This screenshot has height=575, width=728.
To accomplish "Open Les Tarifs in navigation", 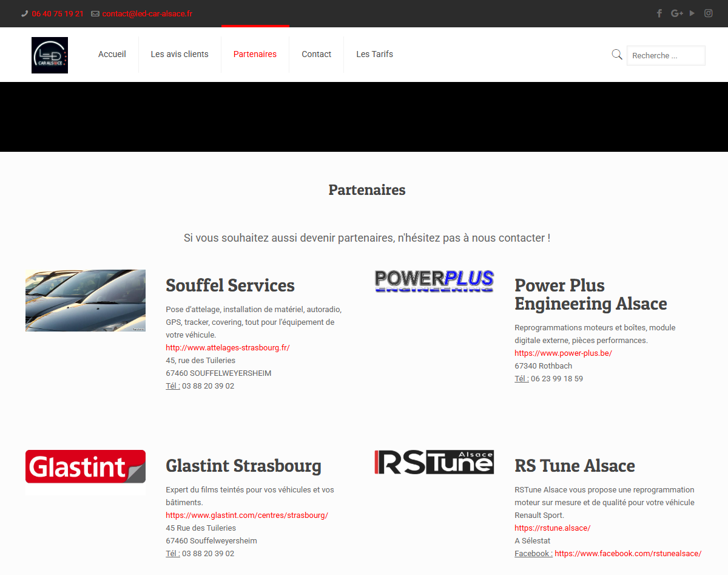I will point(374,54).
